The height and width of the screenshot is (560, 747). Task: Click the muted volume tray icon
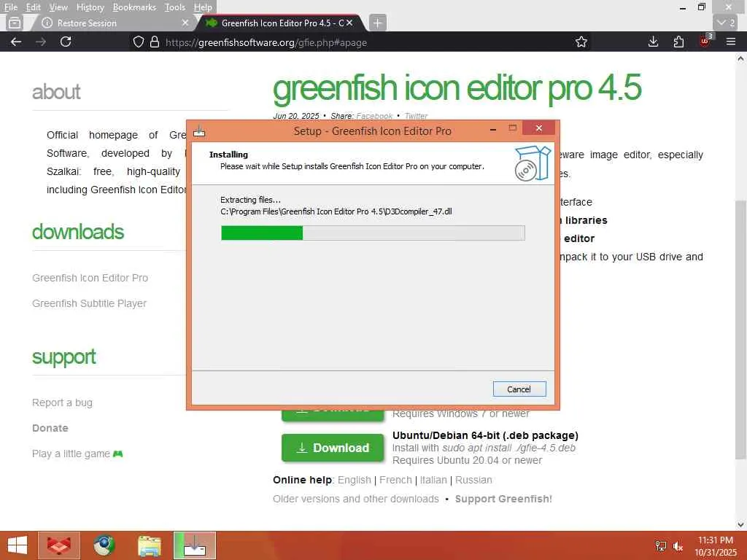[x=678, y=546]
